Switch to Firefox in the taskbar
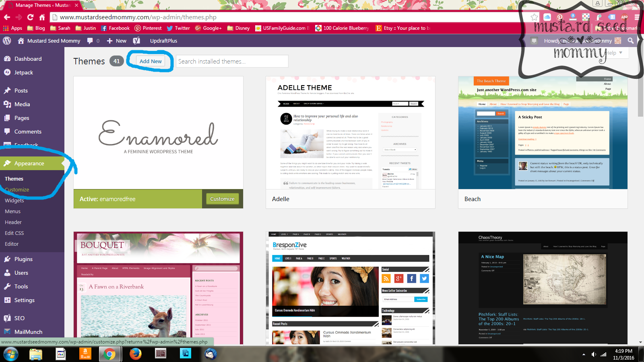This screenshot has height=362, width=644. pos(135,354)
